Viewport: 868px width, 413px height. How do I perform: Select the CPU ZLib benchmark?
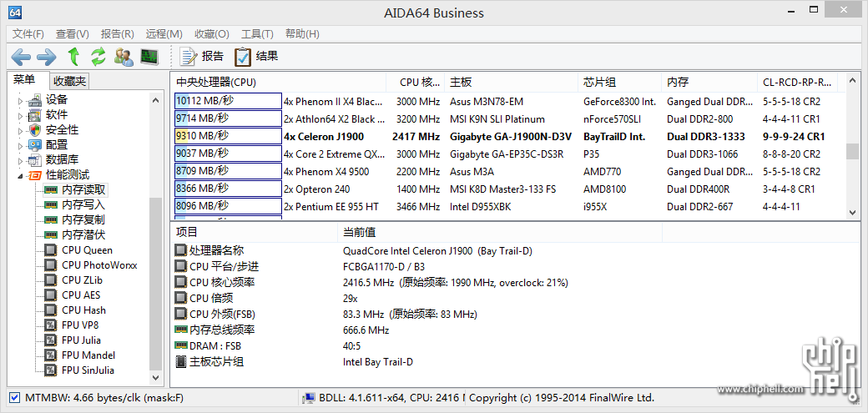click(82, 280)
